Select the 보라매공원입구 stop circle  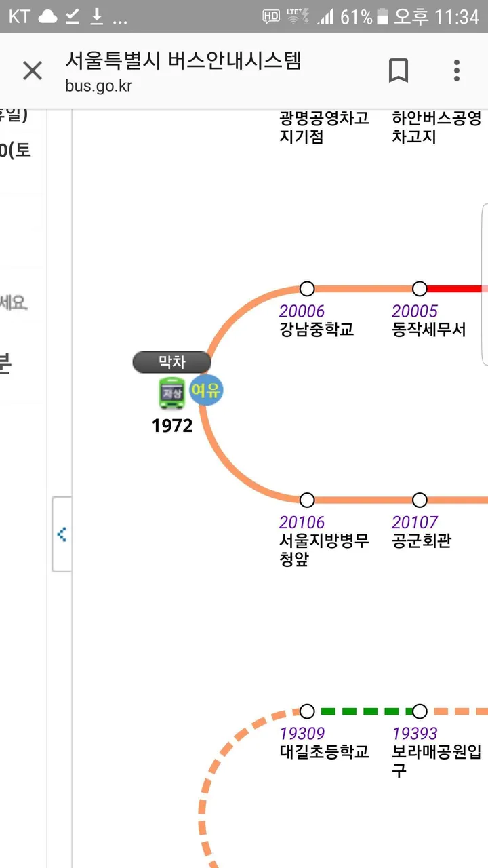click(x=420, y=711)
